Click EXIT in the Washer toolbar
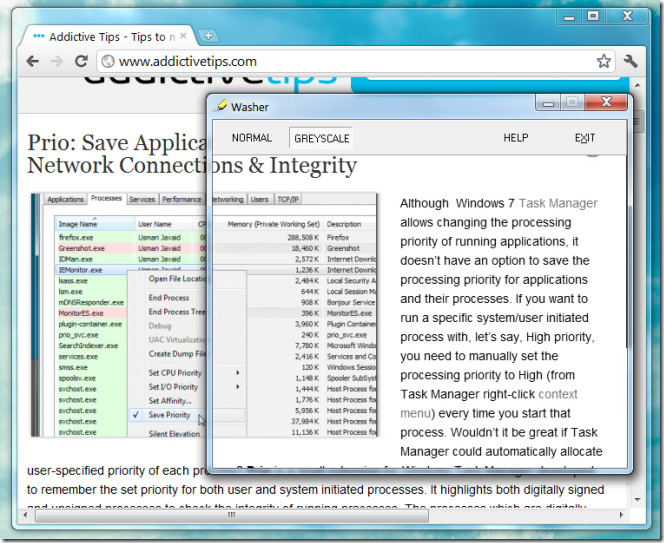Image resolution: width=664 pixels, height=543 pixels. coord(585,138)
